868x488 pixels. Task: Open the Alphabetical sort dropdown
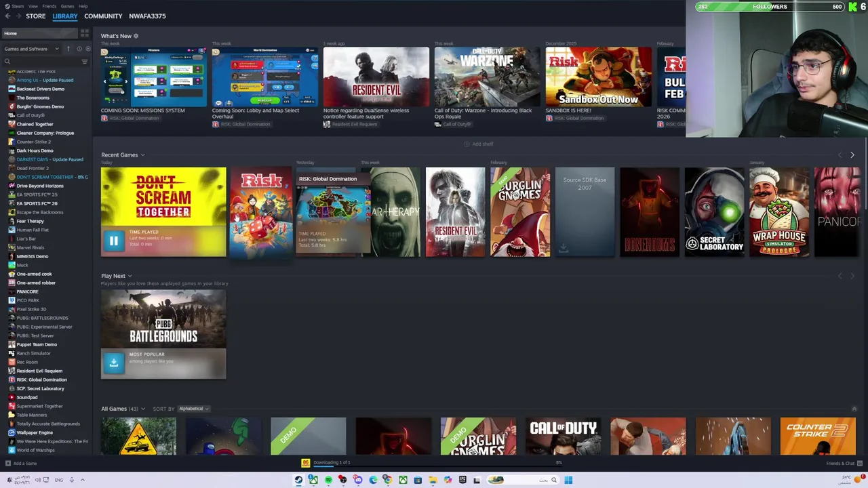[193, 409]
